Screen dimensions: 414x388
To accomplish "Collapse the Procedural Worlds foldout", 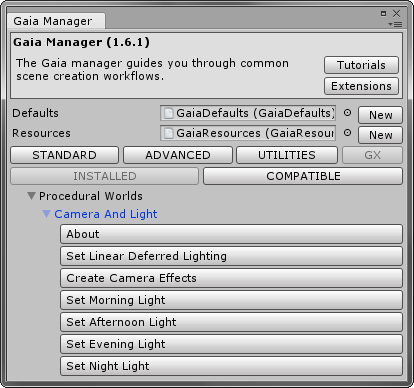I will tap(31, 196).
